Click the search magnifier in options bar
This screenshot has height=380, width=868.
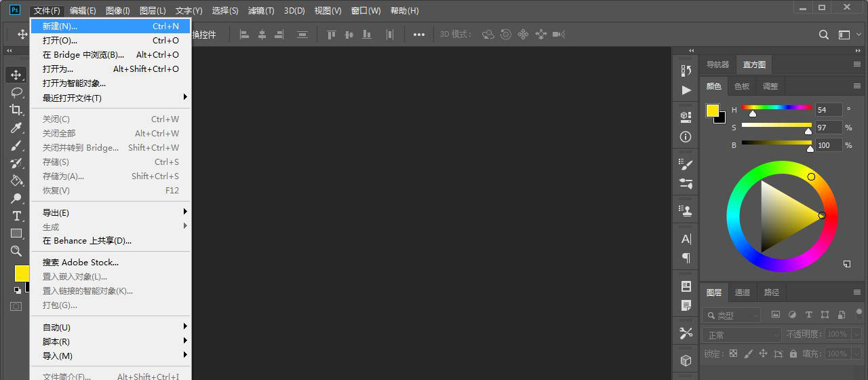pyautogui.click(x=824, y=35)
